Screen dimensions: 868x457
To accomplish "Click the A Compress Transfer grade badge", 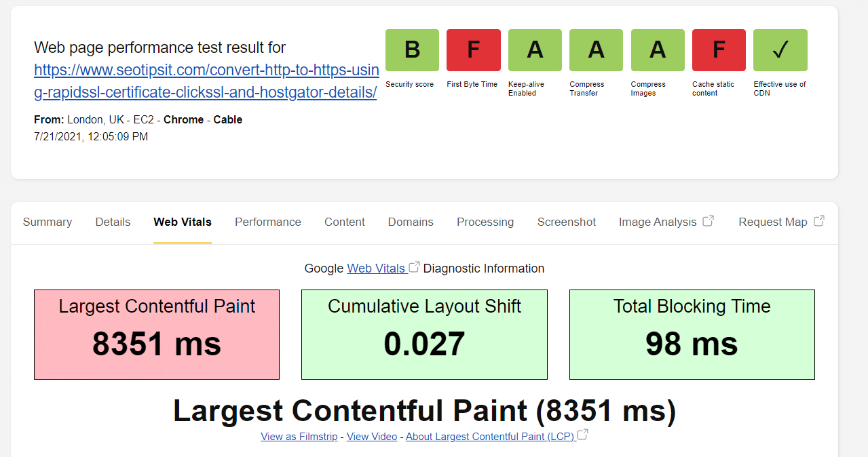I will coord(595,49).
